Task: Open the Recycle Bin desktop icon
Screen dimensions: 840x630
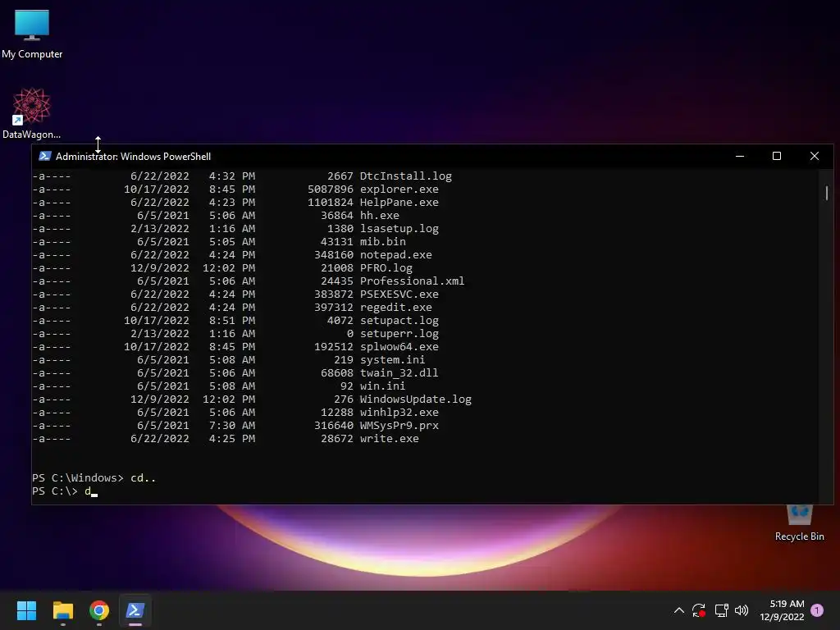Action: point(799,523)
